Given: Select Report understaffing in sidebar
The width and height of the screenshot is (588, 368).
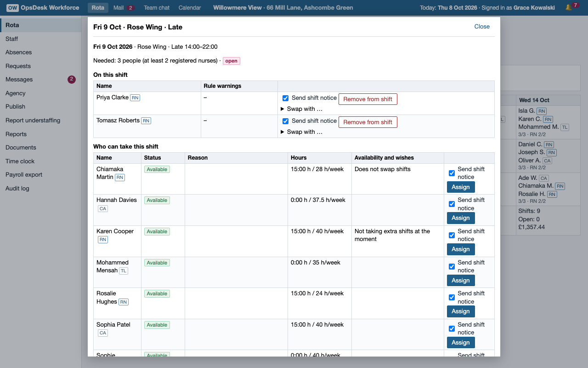Looking at the screenshot, I should pyautogui.click(x=41, y=121).
